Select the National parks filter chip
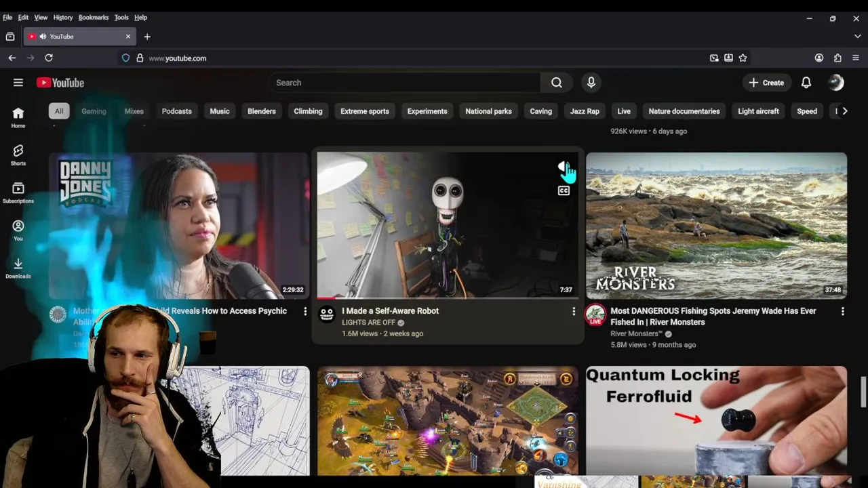The image size is (868, 488). pos(488,111)
